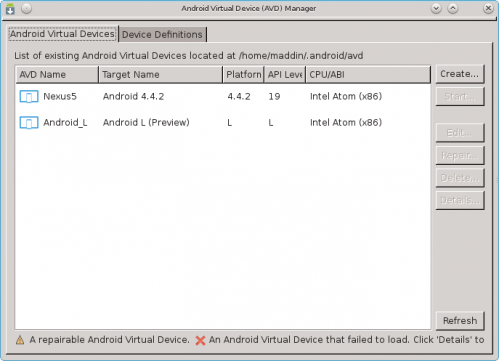This screenshot has height=361, width=499.
Task: Click the Nexus5 row Intel Atom (x86) cell
Action: pos(346,97)
